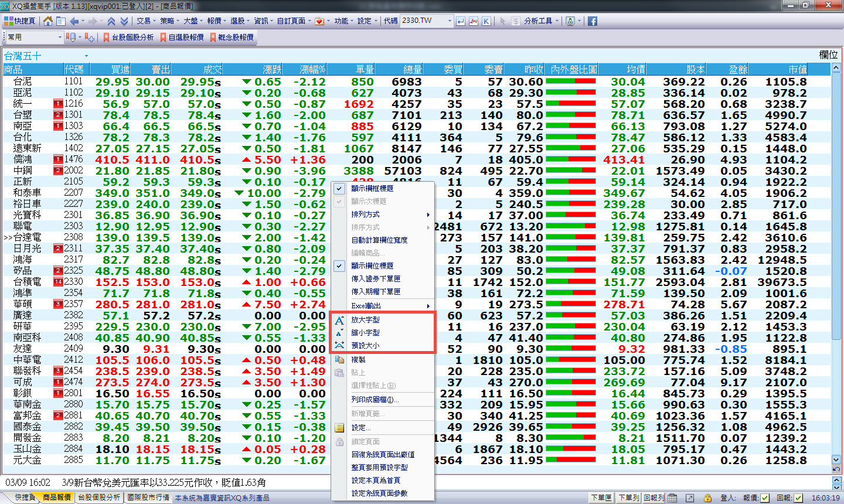Open Facebook icon in toolbar
Image resolution: width=844 pixels, height=504 pixels.
593,21
